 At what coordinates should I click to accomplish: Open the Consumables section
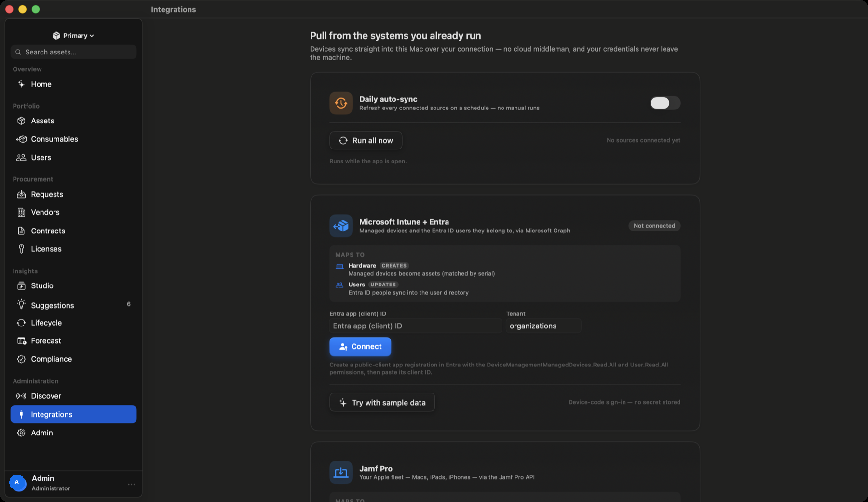pyautogui.click(x=54, y=139)
